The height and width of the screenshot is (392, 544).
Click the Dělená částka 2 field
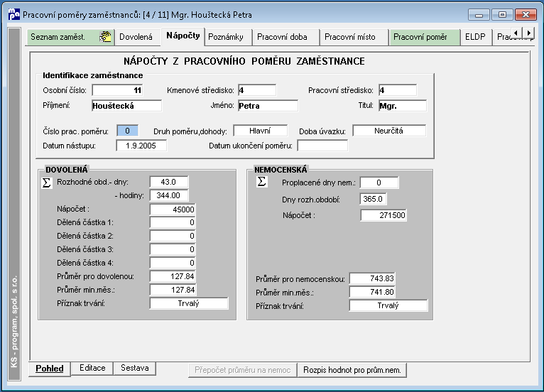pos(173,236)
